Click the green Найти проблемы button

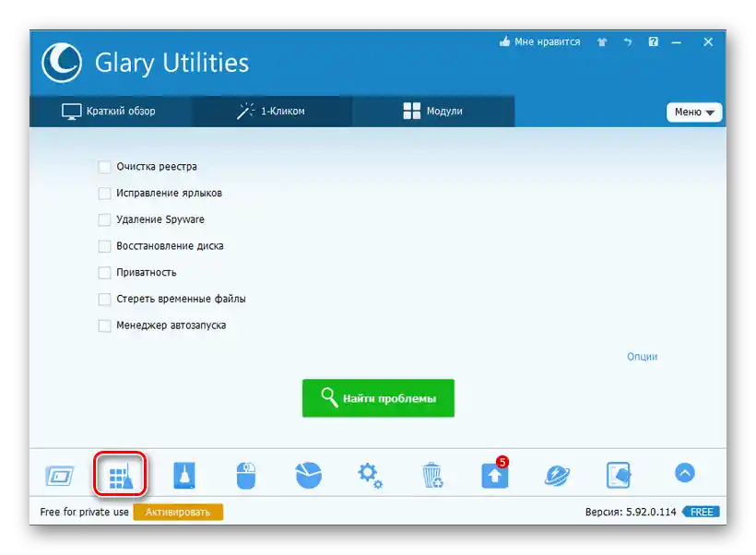click(378, 397)
